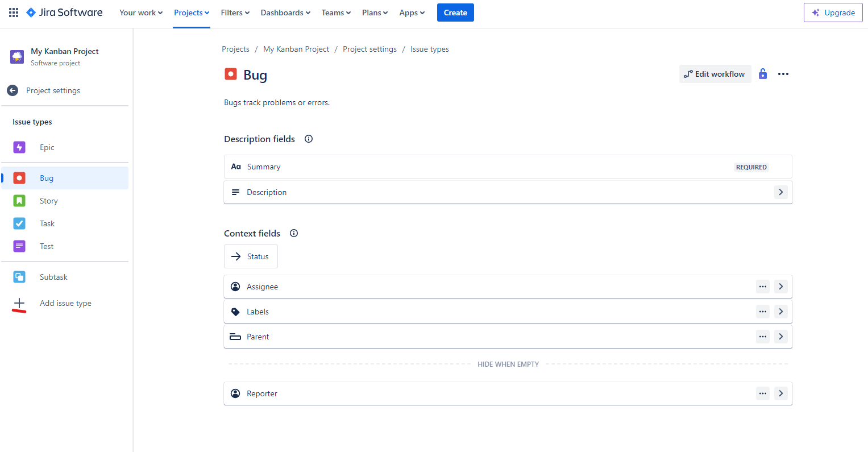Expand the Assignee field chevron
Image resolution: width=868 pixels, height=452 pixels.
pyautogui.click(x=781, y=287)
